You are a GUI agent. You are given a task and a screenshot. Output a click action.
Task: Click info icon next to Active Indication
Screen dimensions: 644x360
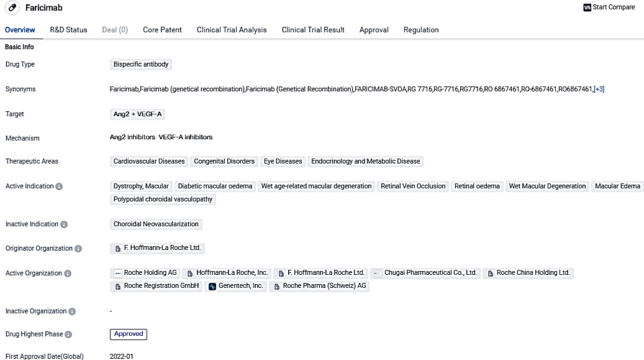pos(59,187)
